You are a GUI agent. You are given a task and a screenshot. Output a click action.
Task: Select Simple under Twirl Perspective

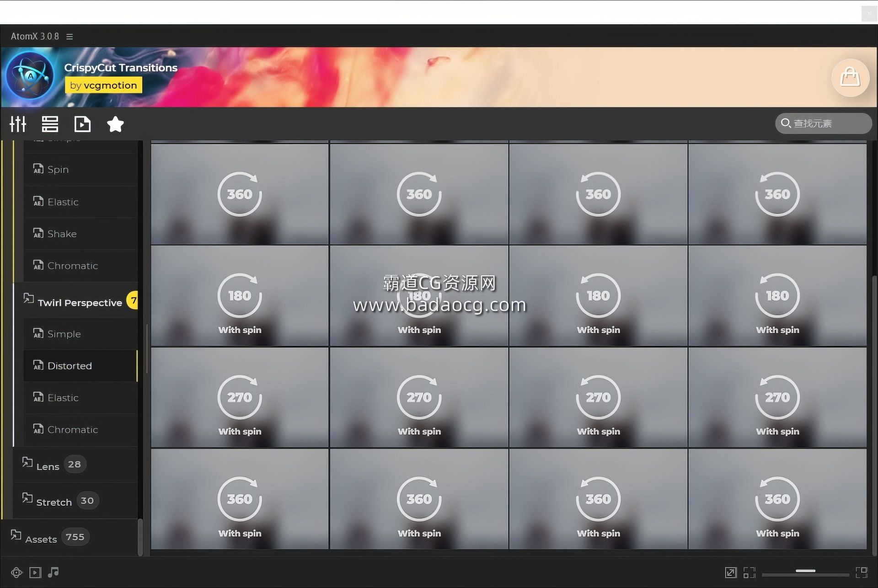coord(80,334)
